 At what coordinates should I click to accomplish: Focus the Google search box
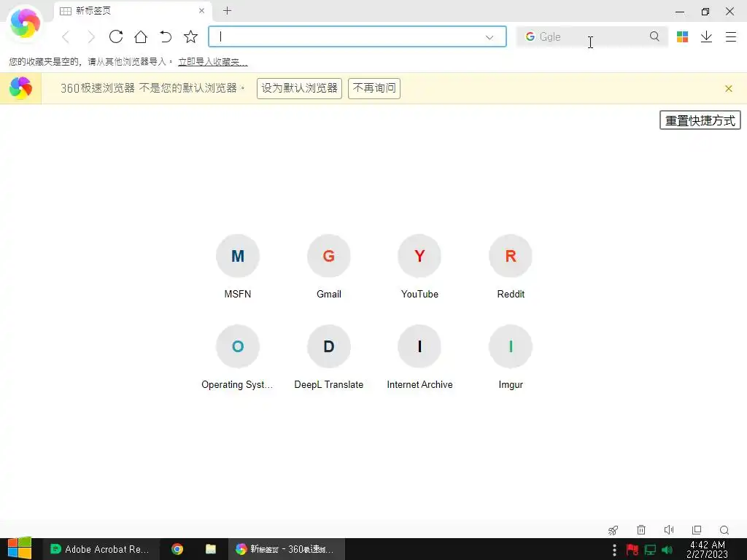pyautogui.click(x=591, y=36)
